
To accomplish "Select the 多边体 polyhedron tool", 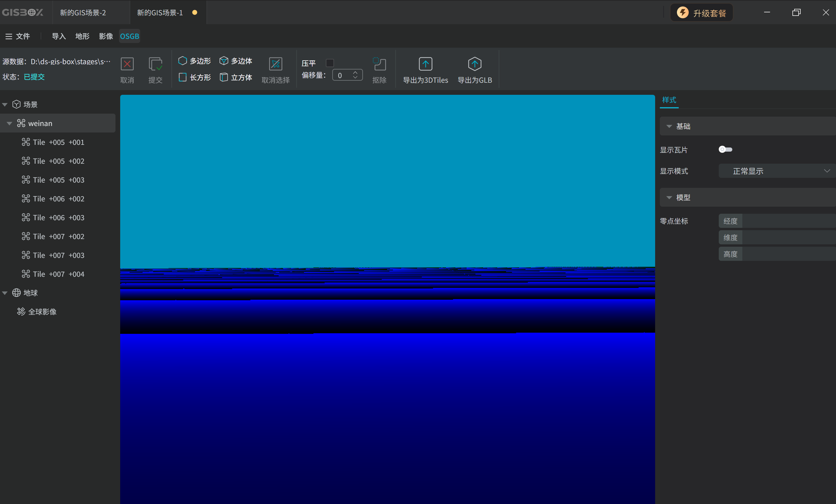I will (x=236, y=61).
